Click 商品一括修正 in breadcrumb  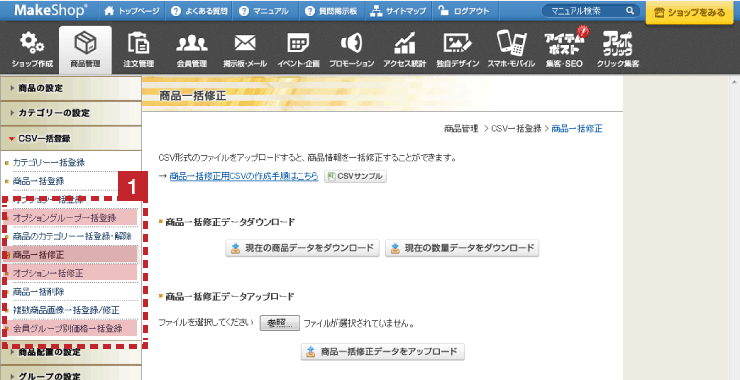(577, 128)
